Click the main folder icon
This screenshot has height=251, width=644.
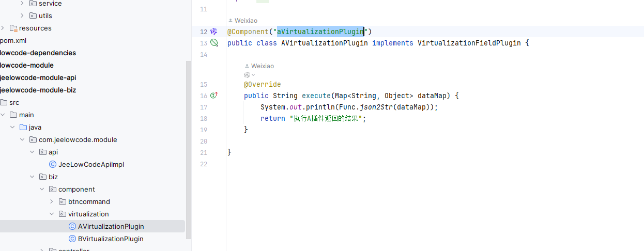[13, 115]
